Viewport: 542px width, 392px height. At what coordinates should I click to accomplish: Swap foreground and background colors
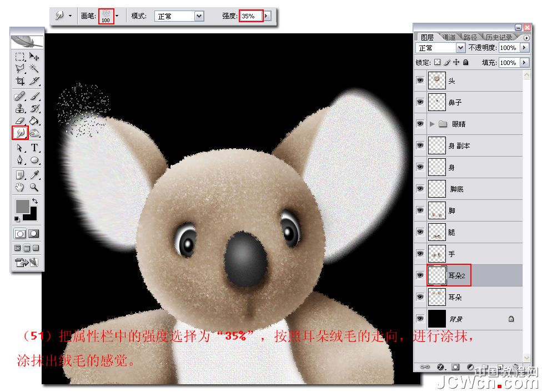[34, 201]
